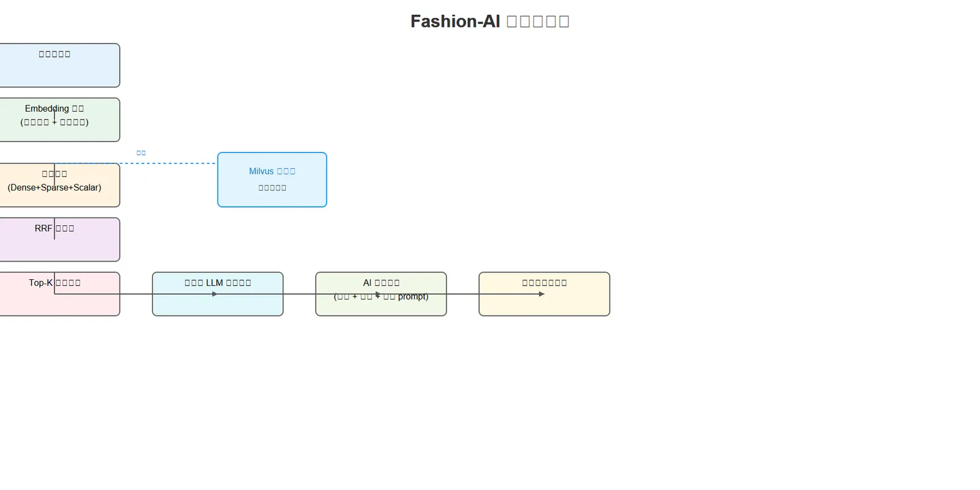
Task: Select the green Embedding node
Action: coord(59,120)
